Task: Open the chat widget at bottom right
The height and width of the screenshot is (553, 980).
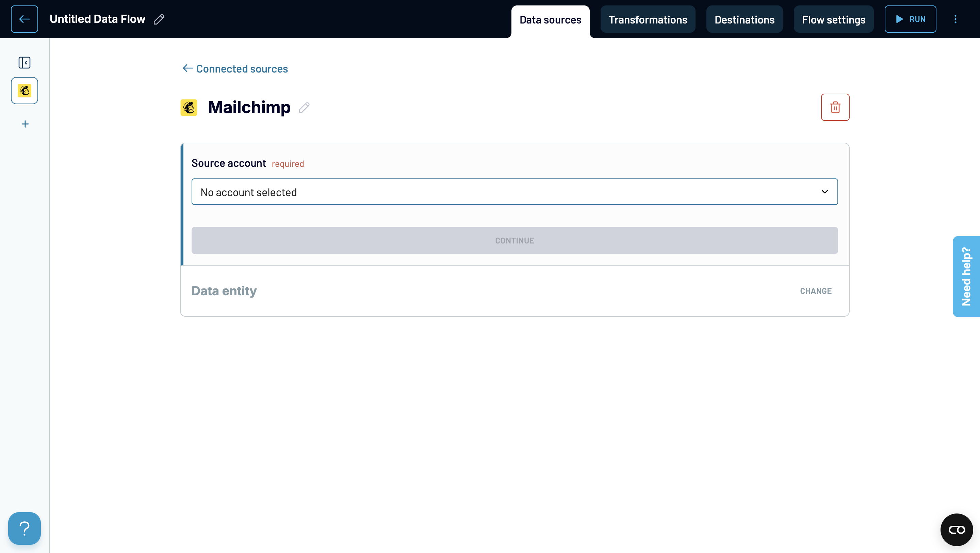Action: (x=957, y=530)
